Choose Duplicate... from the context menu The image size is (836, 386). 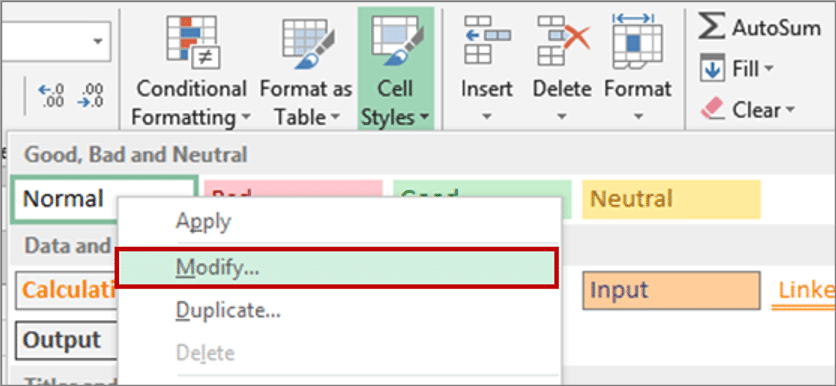point(339,310)
